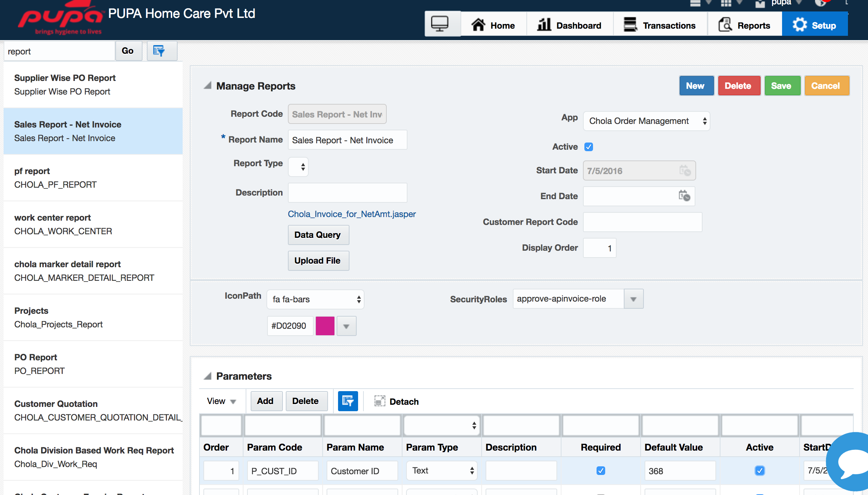
Task: Select pf report in the list
Action: [x=93, y=178]
